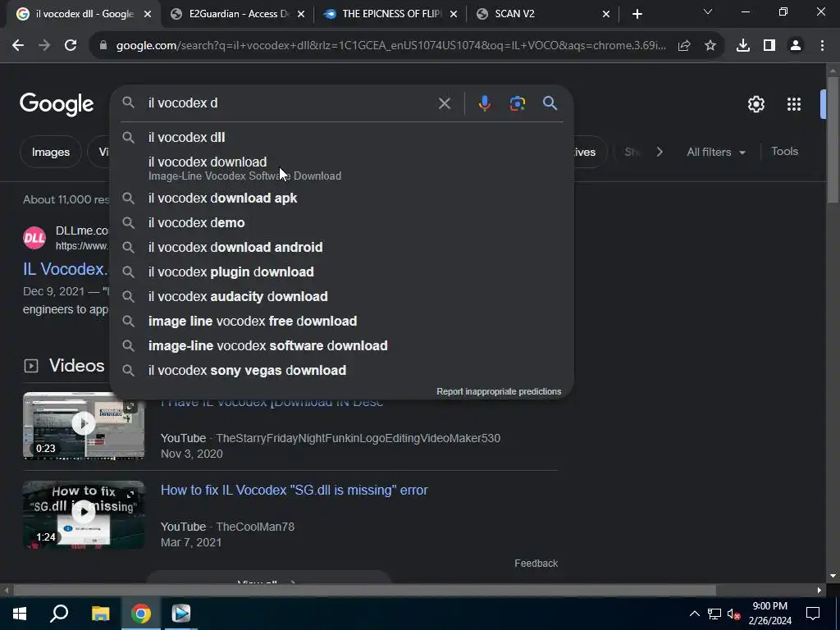The height and width of the screenshot is (630, 840).
Task: Open Chrome profile avatar
Action: tap(796, 46)
